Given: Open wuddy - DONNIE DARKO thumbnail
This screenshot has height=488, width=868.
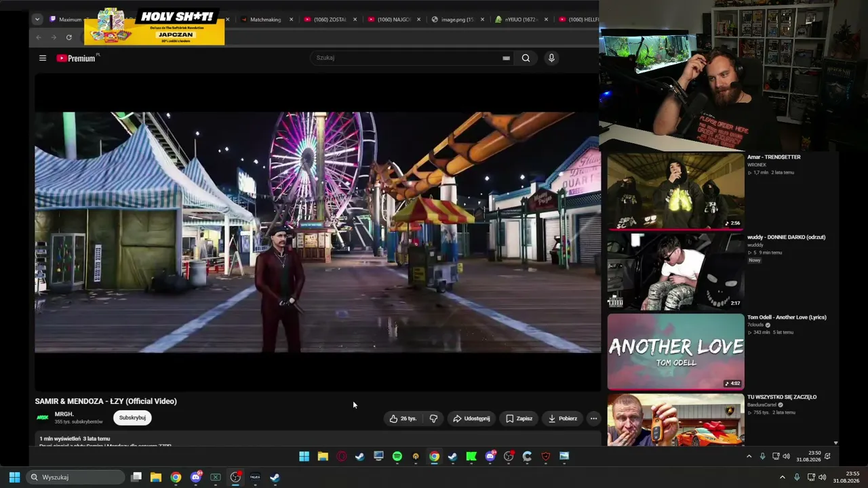Looking at the screenshot, I should [x=675, y=271].
